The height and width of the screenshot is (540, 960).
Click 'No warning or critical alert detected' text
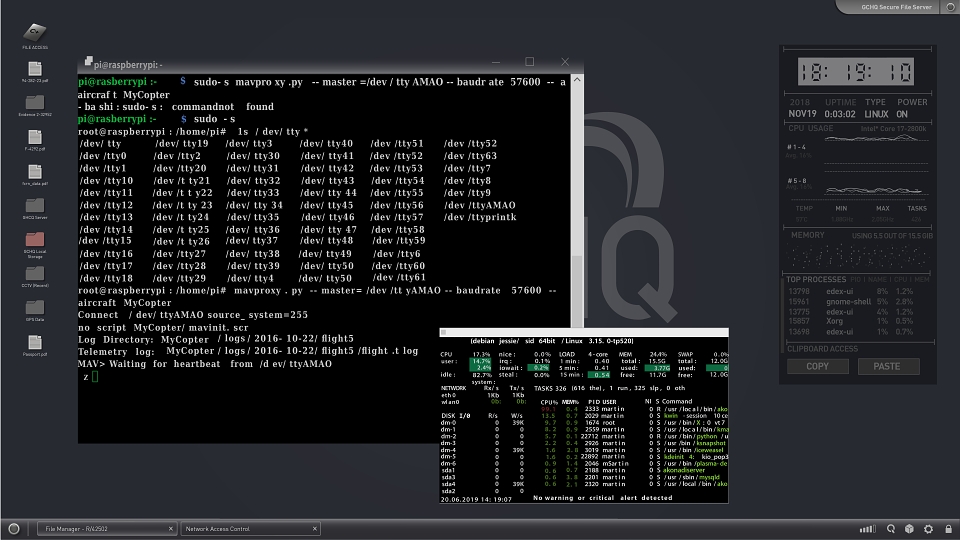click(x=603, y=498)
